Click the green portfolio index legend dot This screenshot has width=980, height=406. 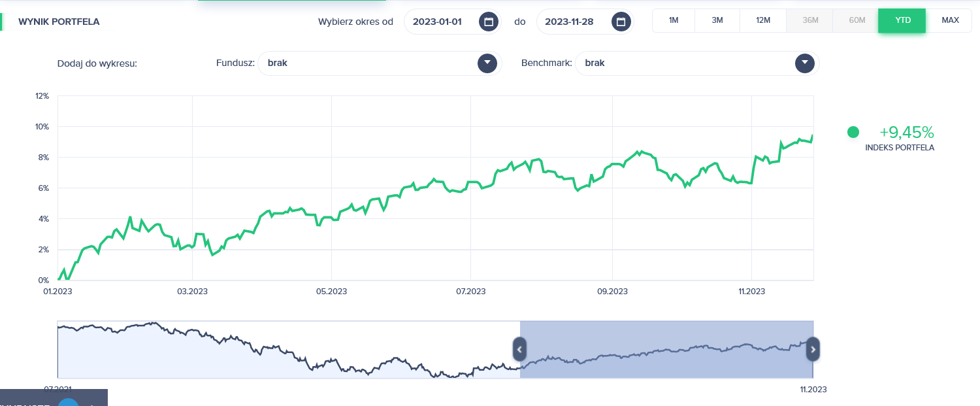(853, 132)
